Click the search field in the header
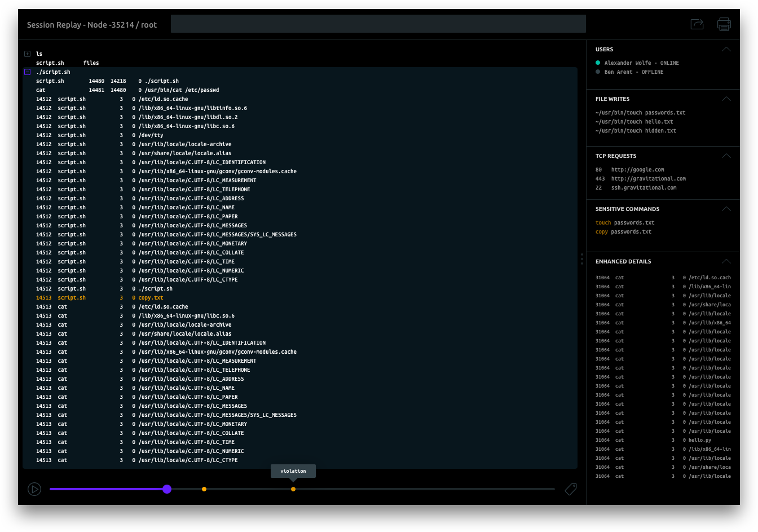 pyautogui.click(x=378, y=24)
